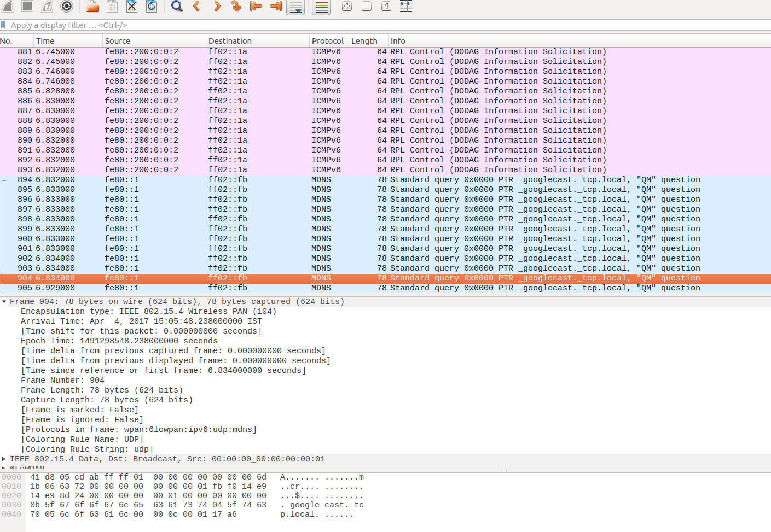Open display filter bookmarks
Viewport: 771px width, 532px height.
(x=3, y=25)
